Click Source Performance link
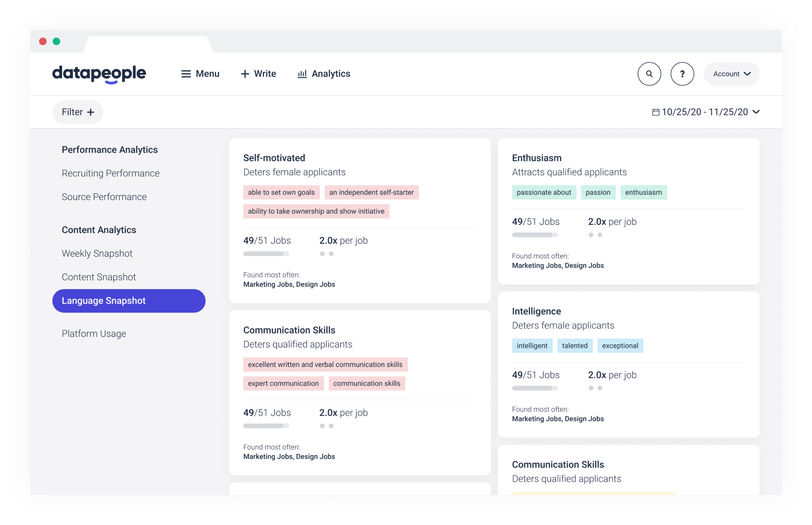812x525 pixels. [104, 197]
